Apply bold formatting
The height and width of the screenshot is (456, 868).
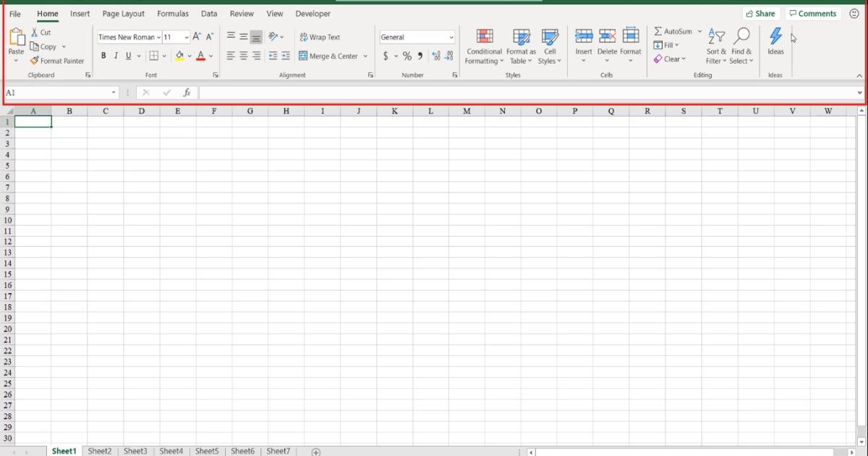(103, 55)
